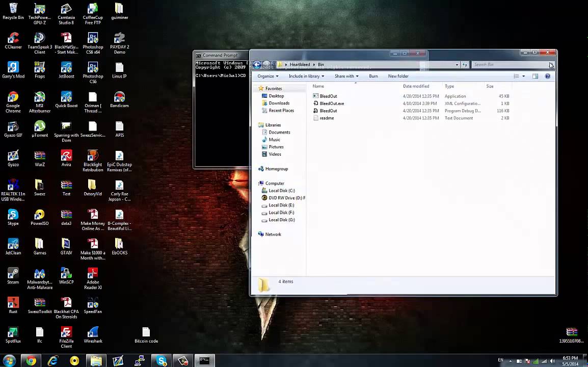Select Camtasia Studio 8 desktop icon
The width and height of the screenshot is (588, 367).
coord(66,14)
